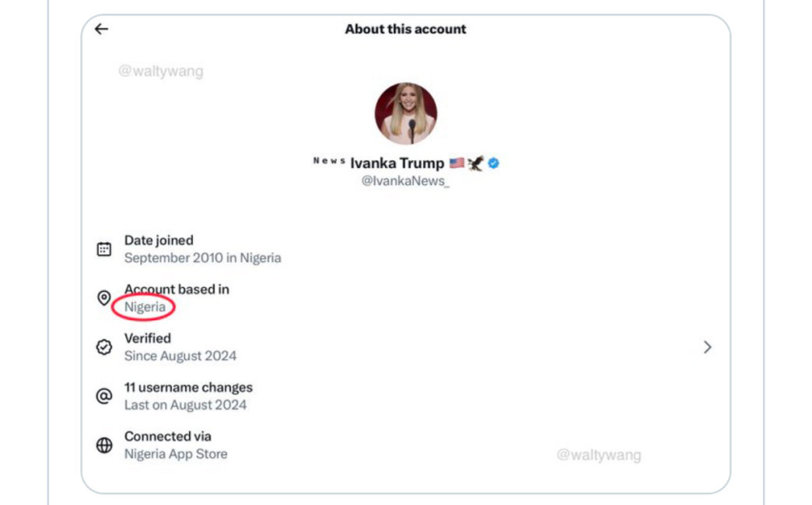Screen dimensions: 812x505
Task: Click the location pin icon
Action: 103,298
